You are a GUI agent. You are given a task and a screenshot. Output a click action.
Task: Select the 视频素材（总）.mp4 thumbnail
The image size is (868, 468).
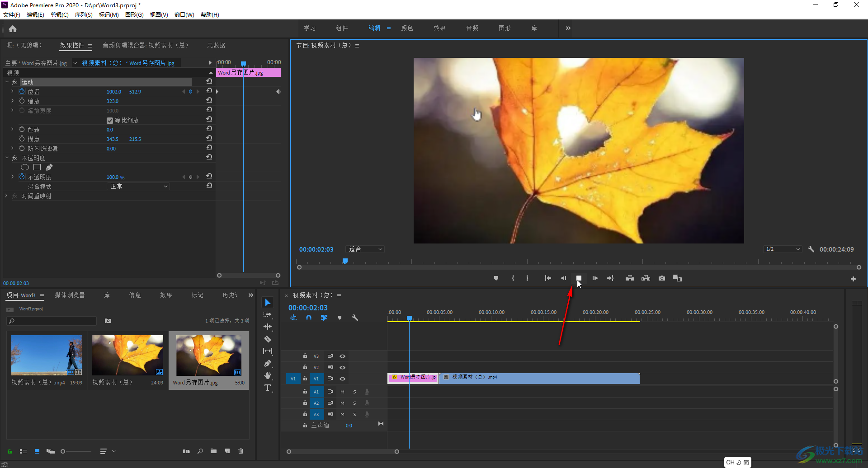pos(47,355)
